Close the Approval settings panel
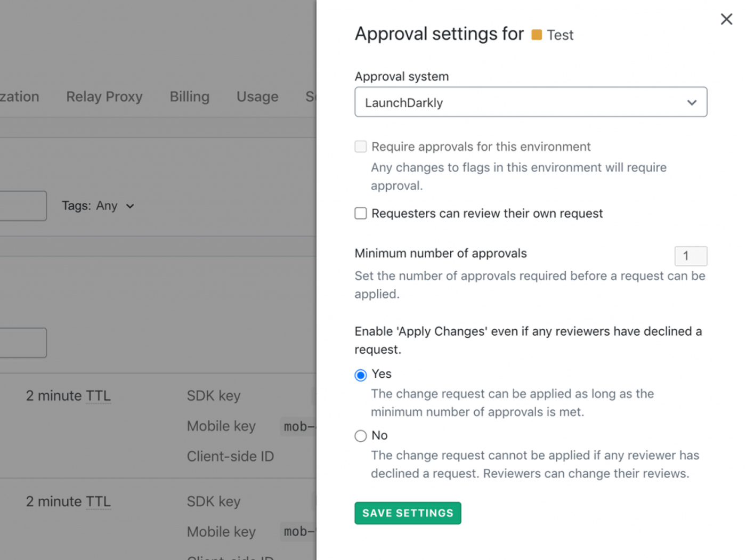Screen dimensions: 746x560 pos(726,19)
